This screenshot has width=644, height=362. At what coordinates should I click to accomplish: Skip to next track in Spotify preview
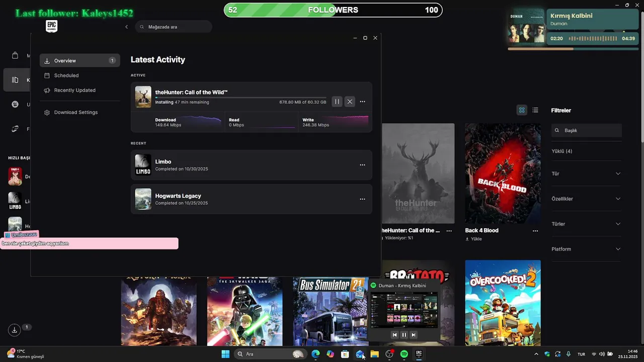pos(414,335)
